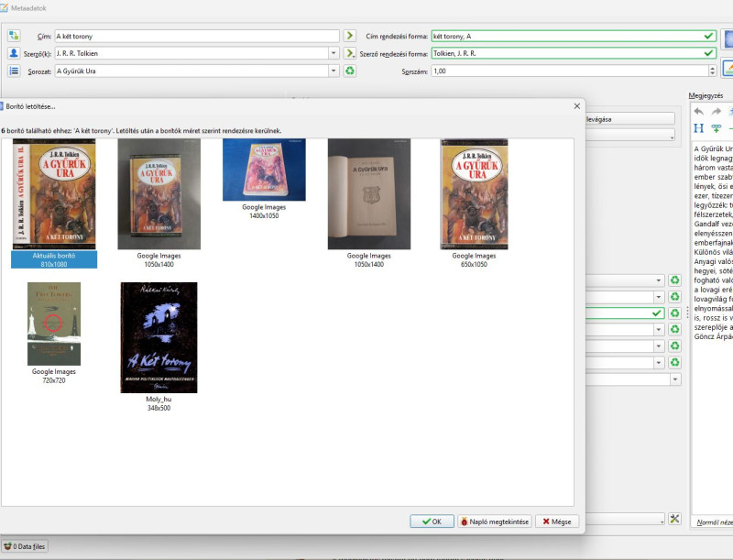The image size is (733, 560).
Task: Click the 0 Data files button
Action: [25, 546]
